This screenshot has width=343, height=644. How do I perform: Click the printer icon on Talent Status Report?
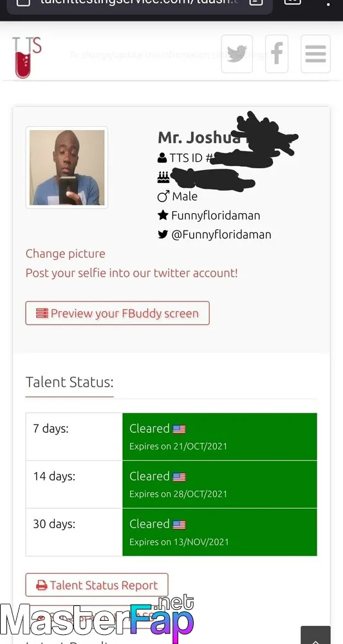[42, 585]
